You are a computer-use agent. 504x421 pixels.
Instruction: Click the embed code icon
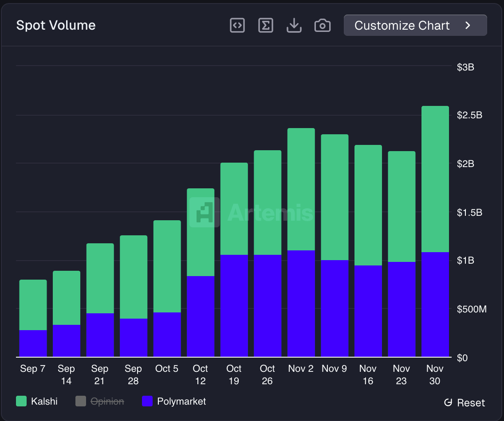pyautogui.click(x=237, y=26)
